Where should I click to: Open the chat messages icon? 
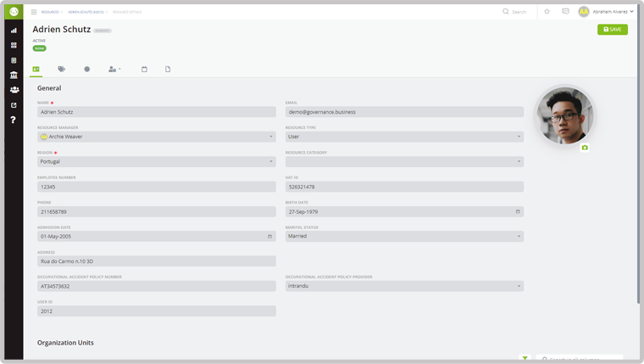click(x=565, y=12)
